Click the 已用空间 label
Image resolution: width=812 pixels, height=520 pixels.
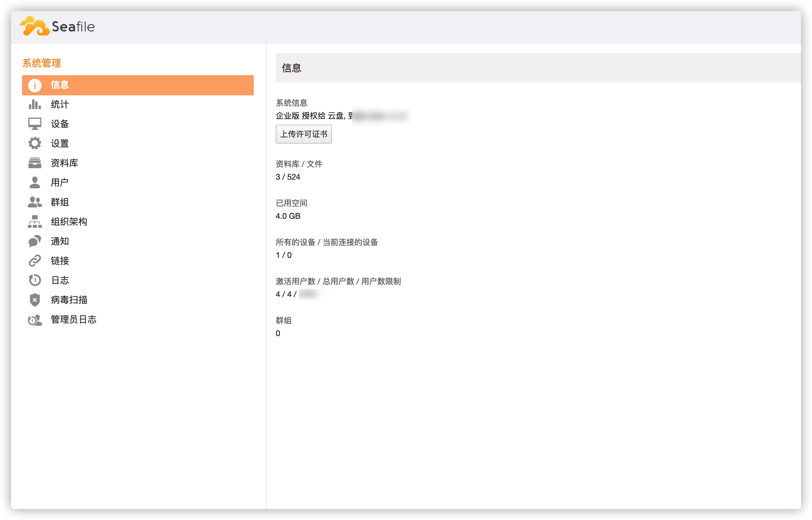point(292,203)
